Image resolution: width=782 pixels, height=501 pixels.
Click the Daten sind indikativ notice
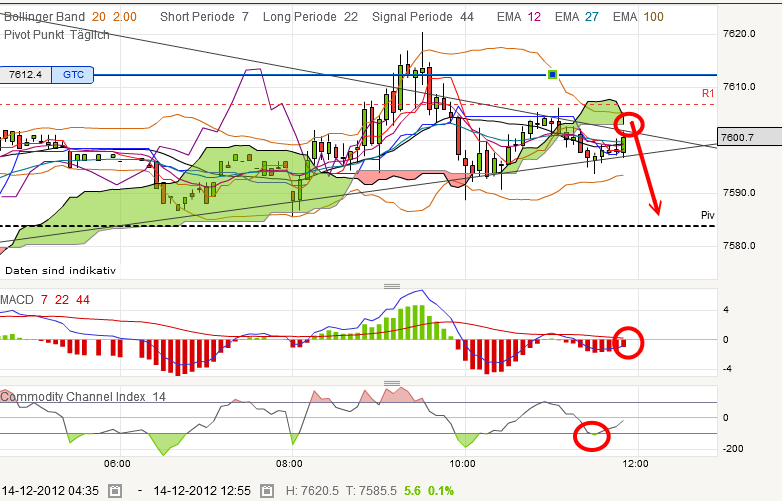tap(60, 271)
